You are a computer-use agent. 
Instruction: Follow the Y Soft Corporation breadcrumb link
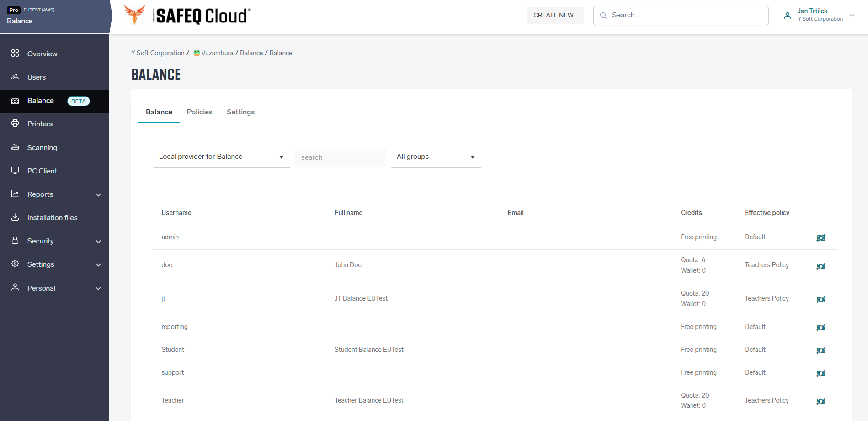158,53
